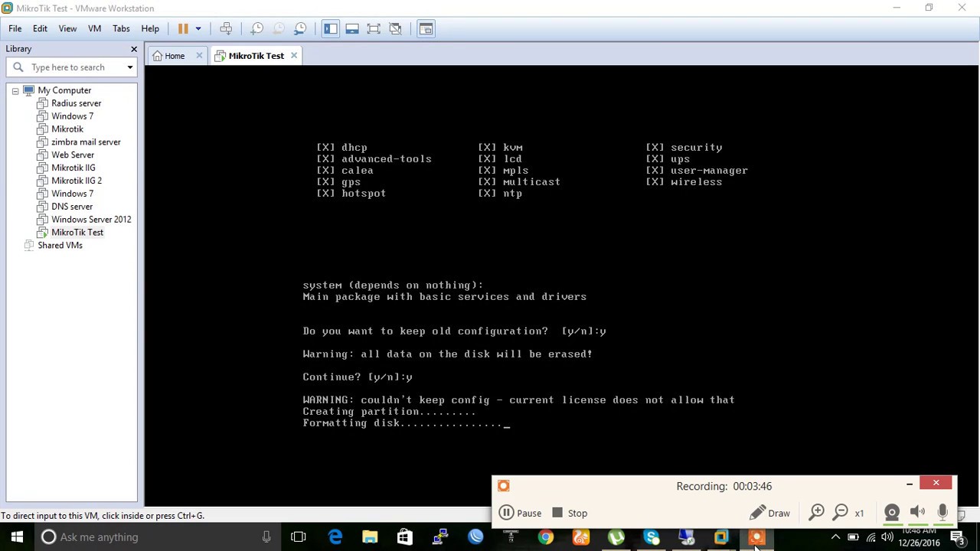Open the VM menu
This screenshot has width=980, height=551.
click(x=94, y=29)
